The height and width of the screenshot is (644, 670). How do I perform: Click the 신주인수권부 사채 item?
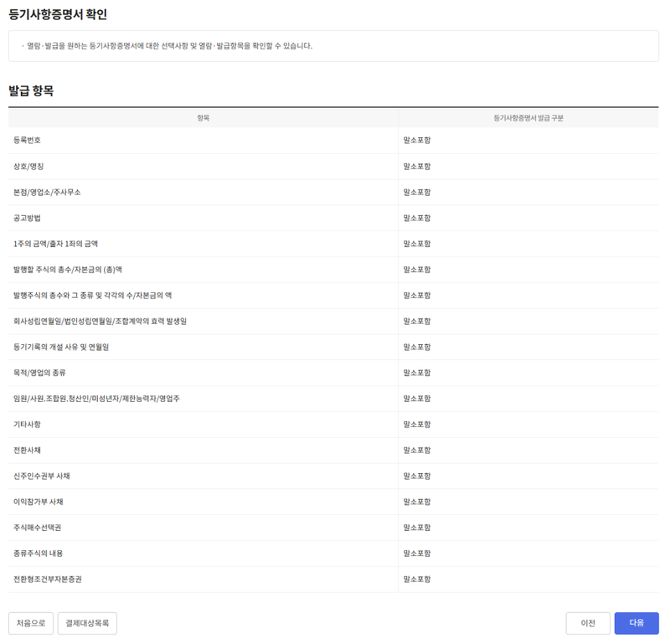(x=41, y=476)
